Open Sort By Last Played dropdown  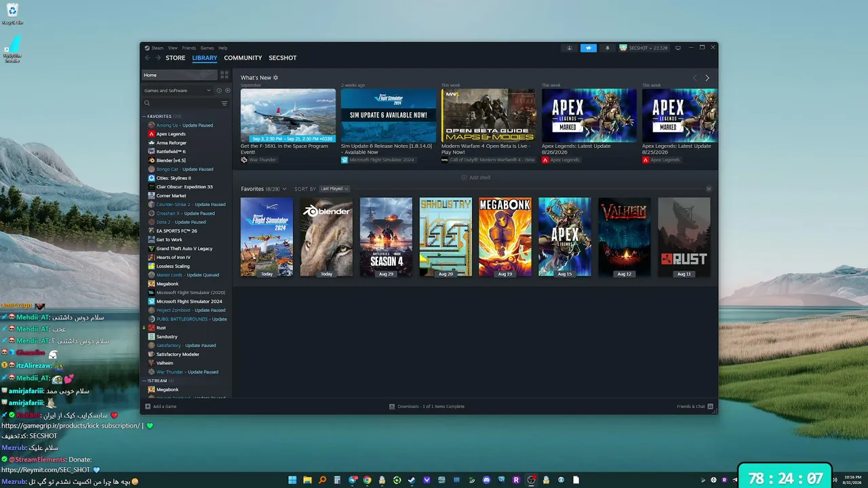tap(334, 189)
